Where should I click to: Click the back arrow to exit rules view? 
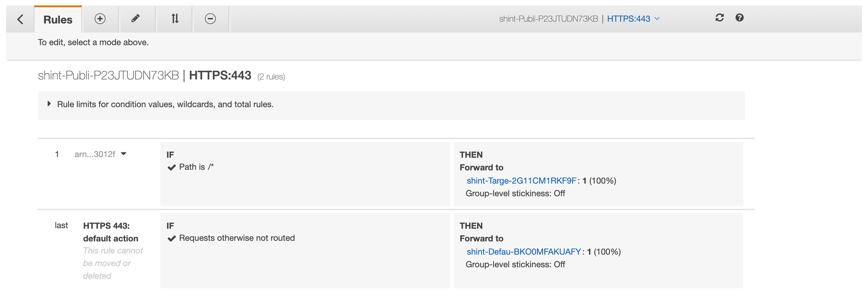[20, 19]
